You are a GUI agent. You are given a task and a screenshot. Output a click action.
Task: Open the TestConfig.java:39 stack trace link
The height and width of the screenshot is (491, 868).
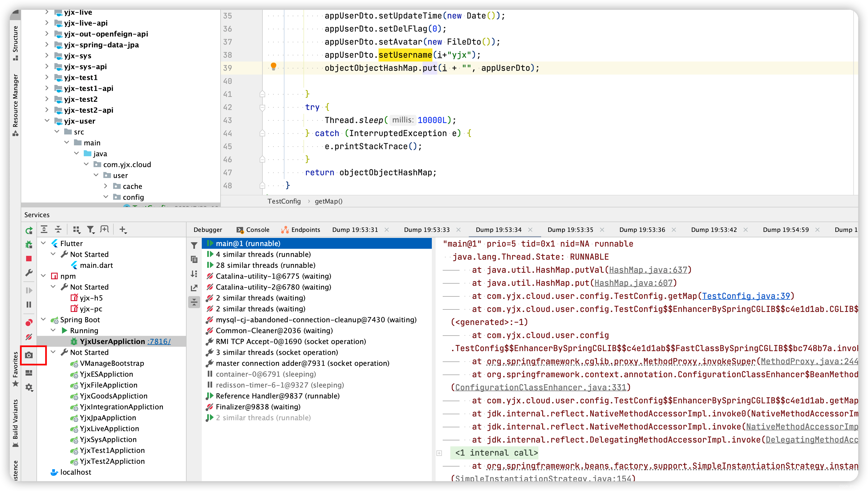[746, 296]
